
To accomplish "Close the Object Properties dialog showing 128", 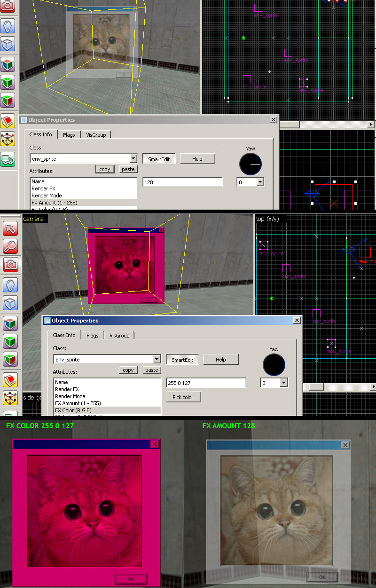I will [273, 120].
